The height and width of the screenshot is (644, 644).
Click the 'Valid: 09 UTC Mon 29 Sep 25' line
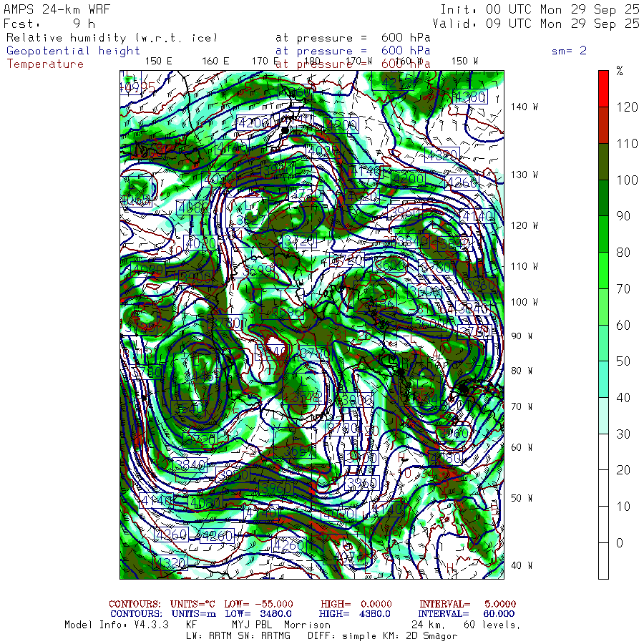535,24
